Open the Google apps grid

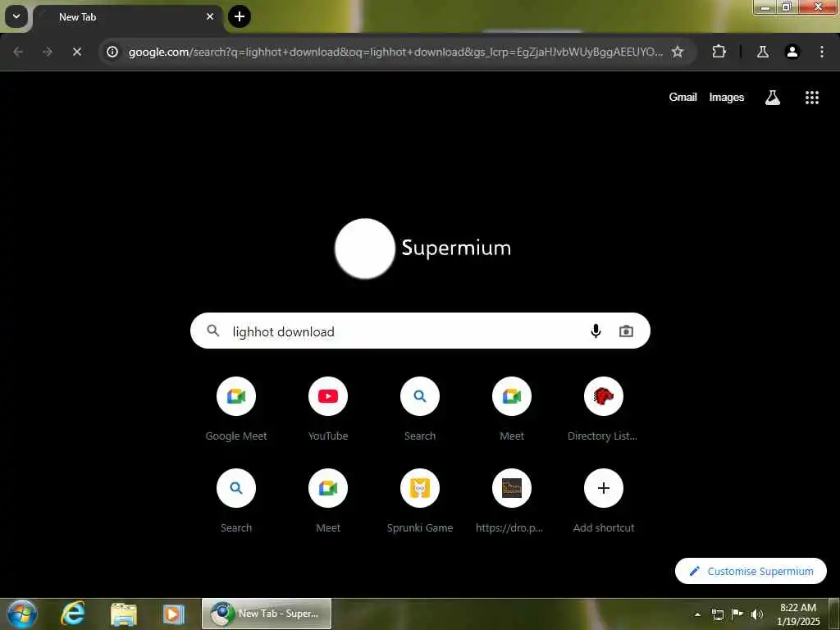point(812,97)
